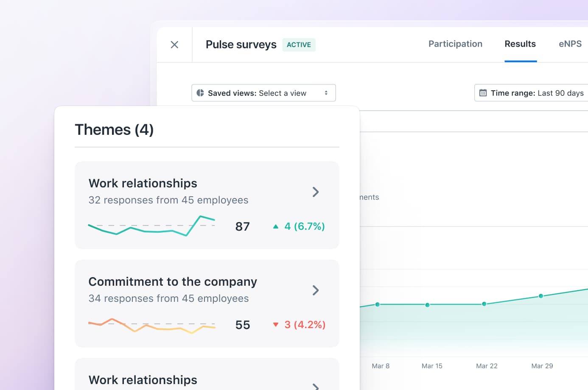This screenshot has height=390, width=588.
Task: Click the score value 55
Action: 243,325
